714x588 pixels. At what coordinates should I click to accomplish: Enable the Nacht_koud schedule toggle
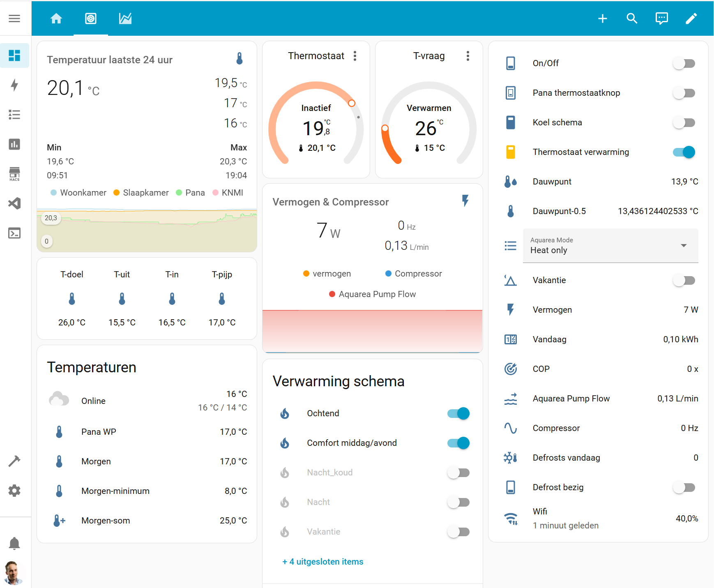coord(458,473)
